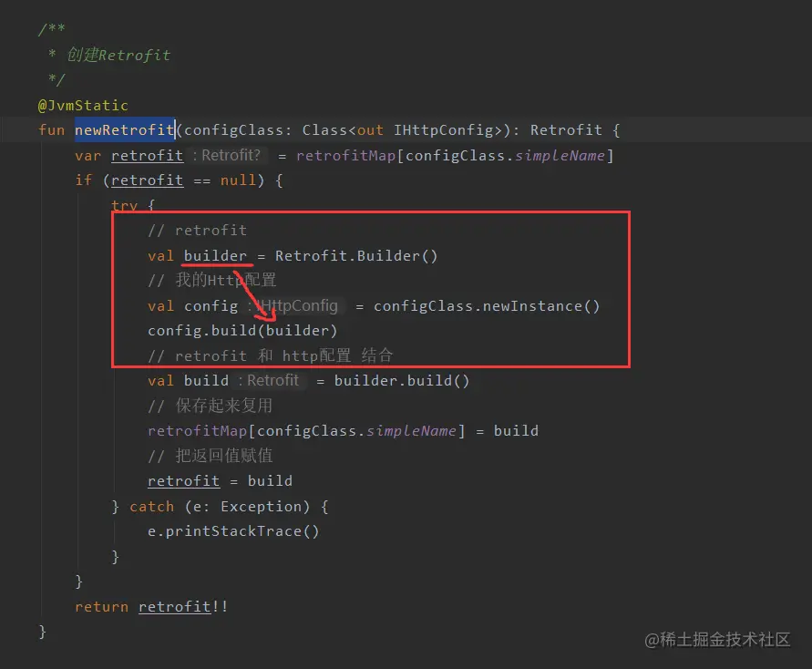Click the fun keyword
The height and width of the screenshot is (669, 812).
[x=51, y=130]
